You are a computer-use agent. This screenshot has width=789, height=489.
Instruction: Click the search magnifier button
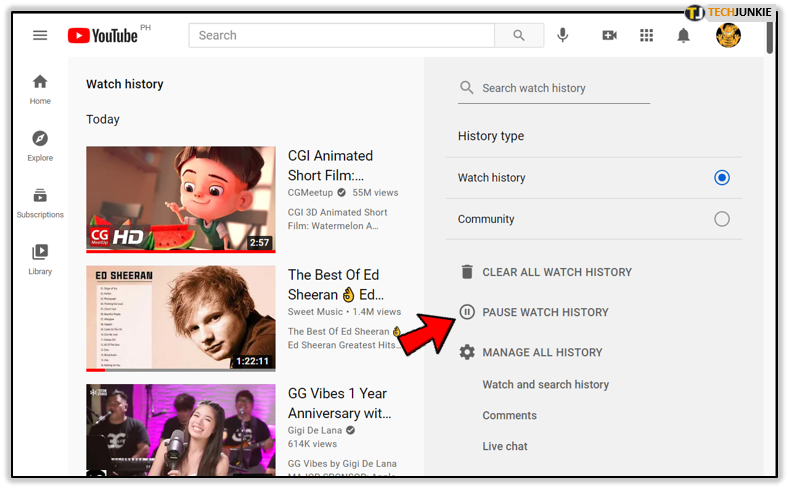click(519, 35)
